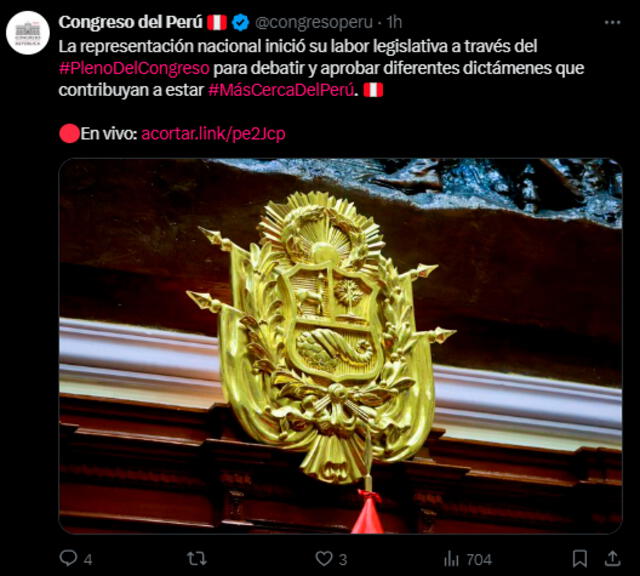Share the tweet via upload icon
640x576 pixels.
pos(612,558)
